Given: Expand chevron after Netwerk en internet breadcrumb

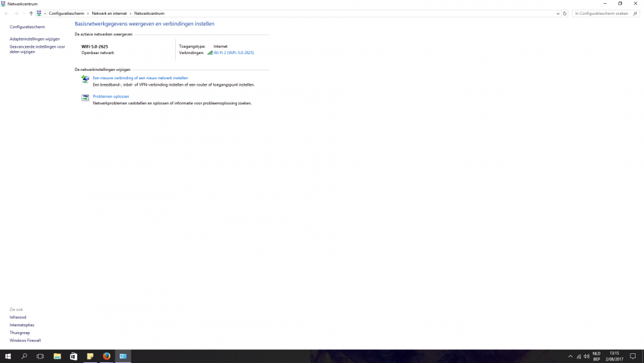Looking at the screenshot, I should 131,14.
